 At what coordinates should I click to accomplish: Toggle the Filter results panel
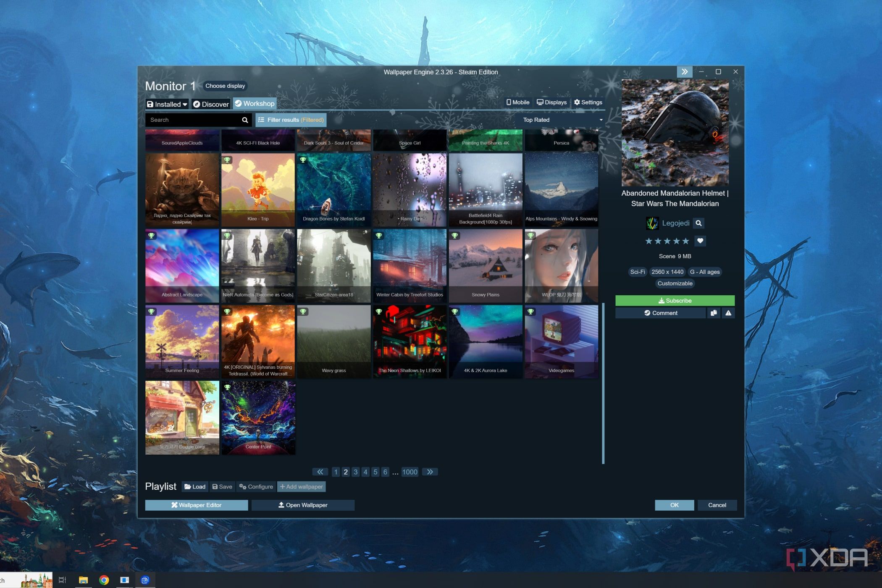291,120
